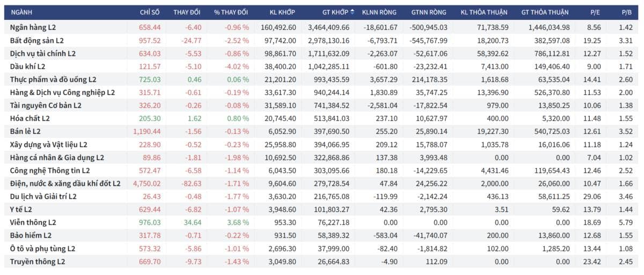Click matched volume 160,492.60
Viewport: 644px width, 275px height.
[279, 27]
